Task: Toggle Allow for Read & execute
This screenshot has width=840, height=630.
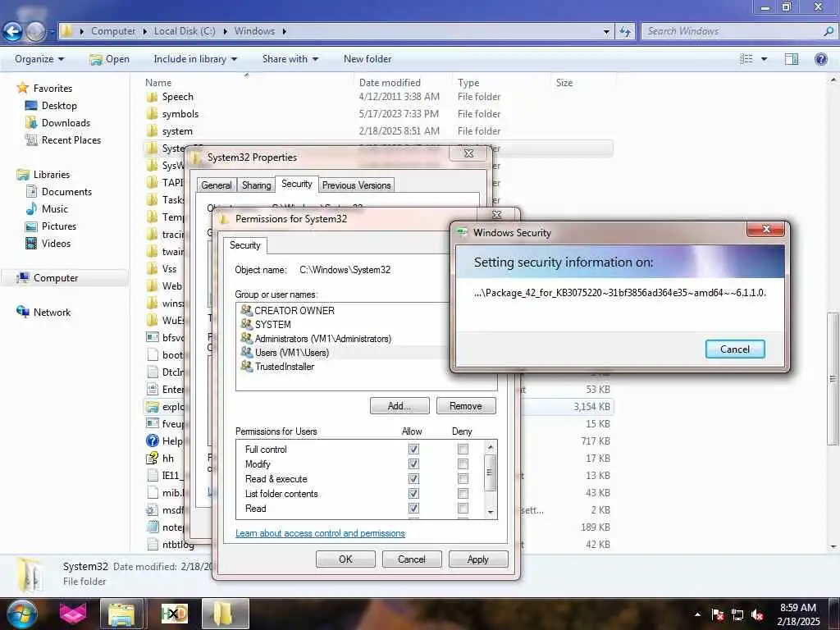Action: pyautogui.click(x=413, y=478)
